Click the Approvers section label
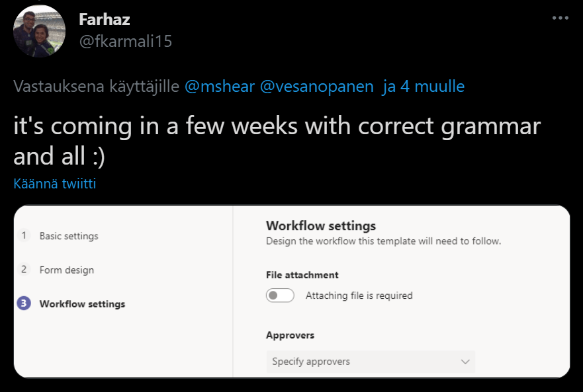The height and width of the screenshot is (392, 583). coord(290,335)
